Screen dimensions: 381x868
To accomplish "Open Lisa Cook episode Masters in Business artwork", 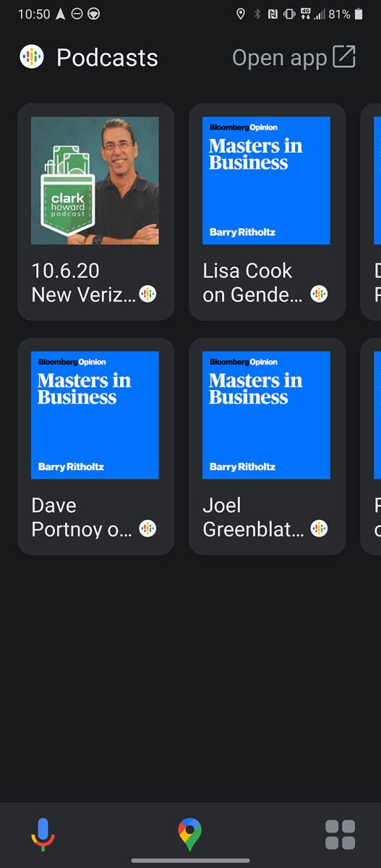I will pos(266,181).
